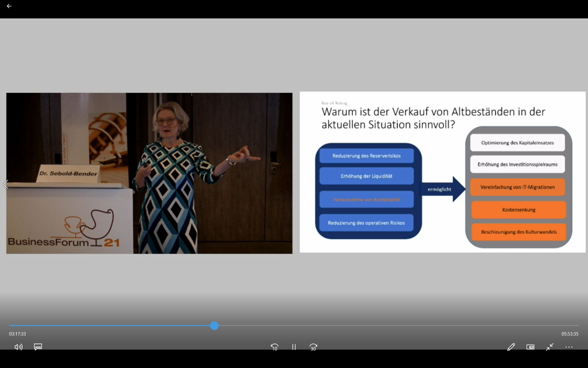Open the three-dot more options menu
This screenshot has width=588, height=368.
(569, 347)
